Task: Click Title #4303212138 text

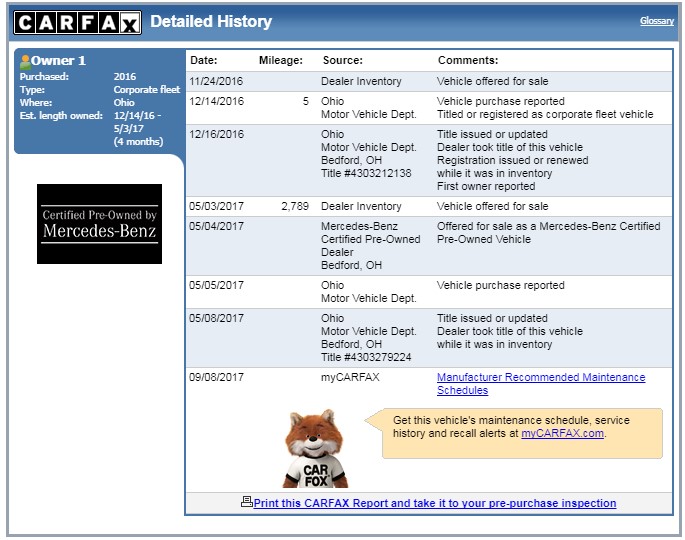Action: 366,173
